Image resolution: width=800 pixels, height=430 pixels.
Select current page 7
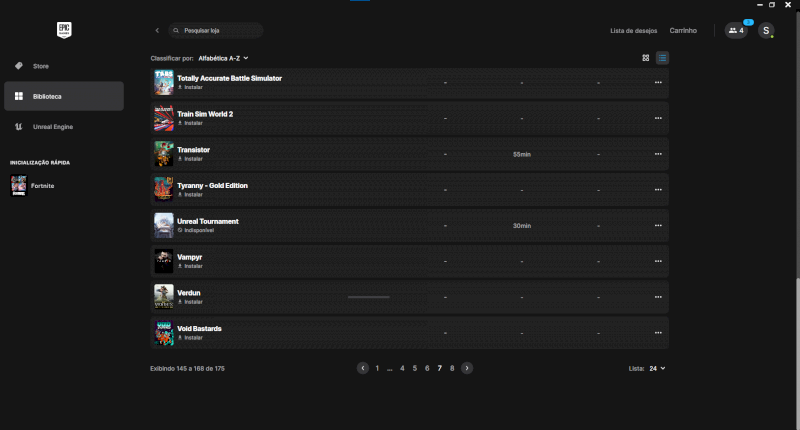pos(439,368)
